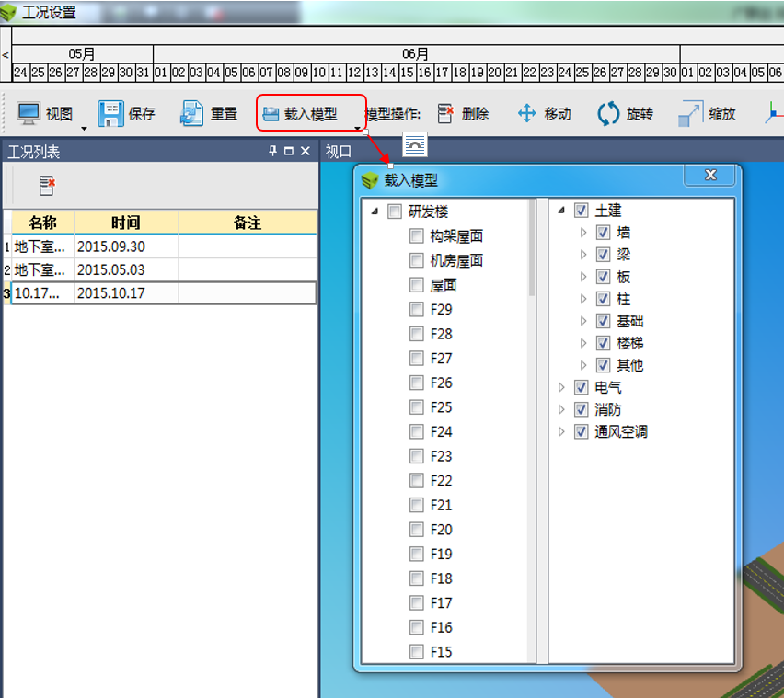Close the 工况列表 panel
The height and width of the screenshot is (698, 784).
tap(305, 151)
